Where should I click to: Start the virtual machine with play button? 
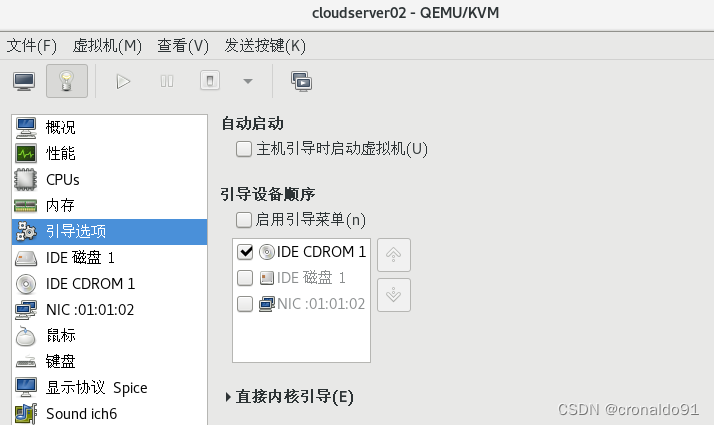point(123,82)
